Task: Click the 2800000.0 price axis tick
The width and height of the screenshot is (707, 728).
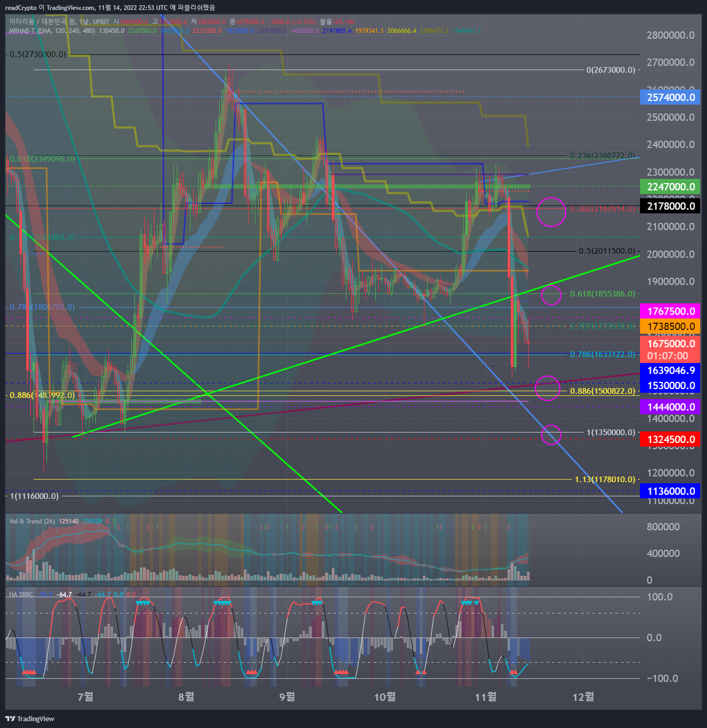Action: pyautogui.click(x=670, y=35)
